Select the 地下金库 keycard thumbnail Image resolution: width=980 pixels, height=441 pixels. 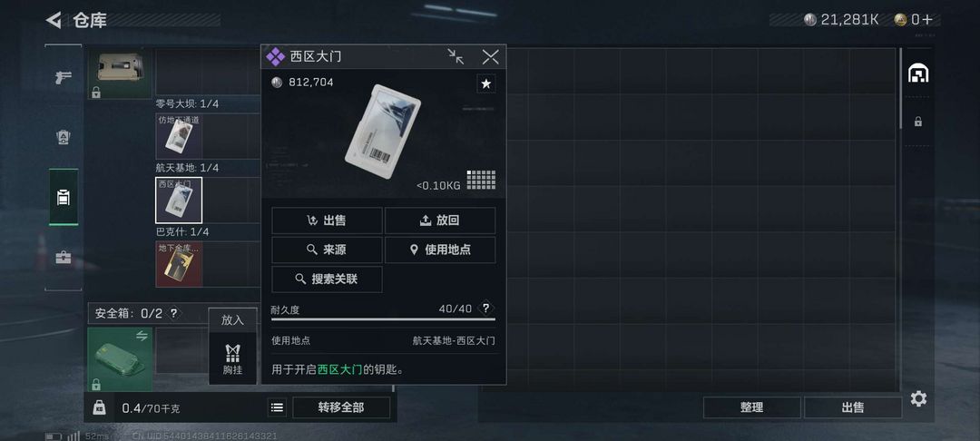179,264
